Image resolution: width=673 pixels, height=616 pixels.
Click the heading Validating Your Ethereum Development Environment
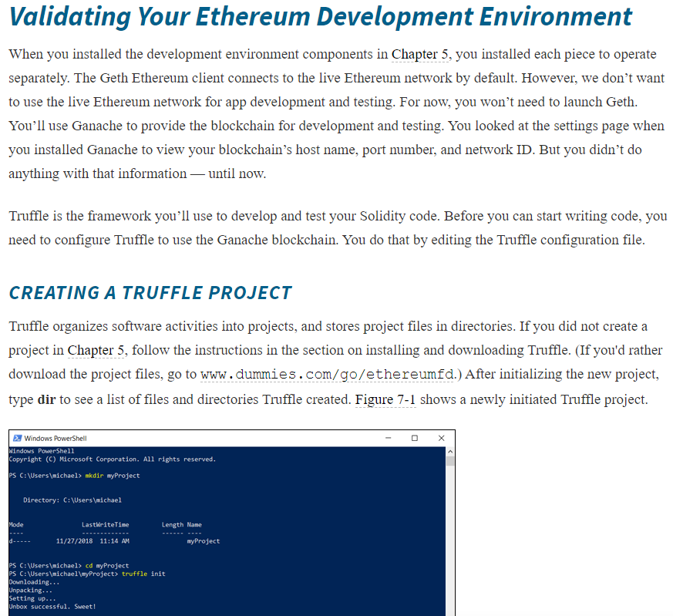320,17
